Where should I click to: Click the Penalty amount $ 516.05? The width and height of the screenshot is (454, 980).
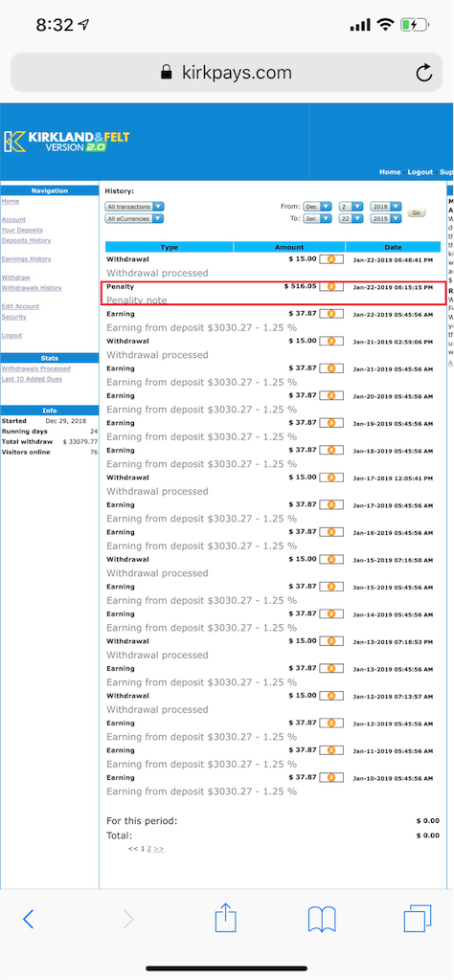(300, 285)
